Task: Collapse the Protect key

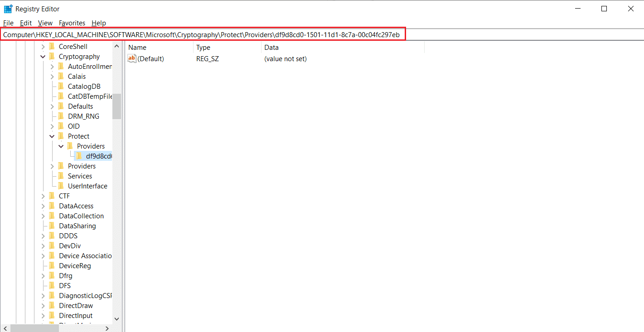Action: [52, 136]
